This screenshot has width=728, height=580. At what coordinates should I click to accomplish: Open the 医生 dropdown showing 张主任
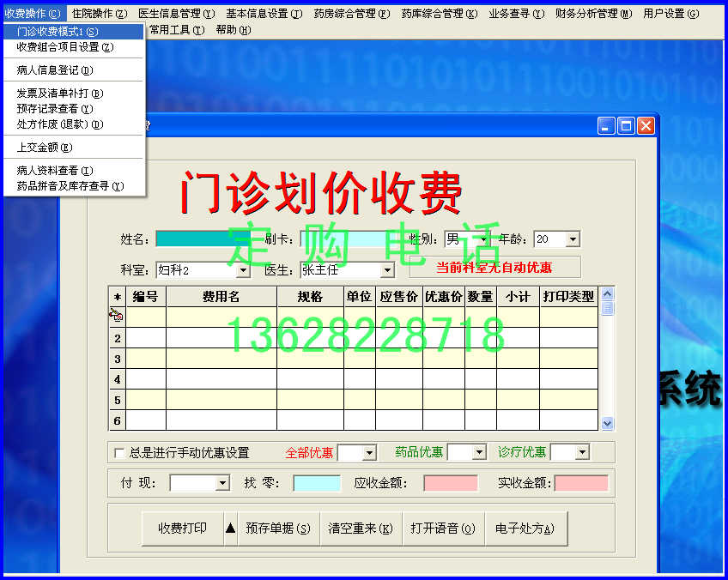(x=388, y=269)
